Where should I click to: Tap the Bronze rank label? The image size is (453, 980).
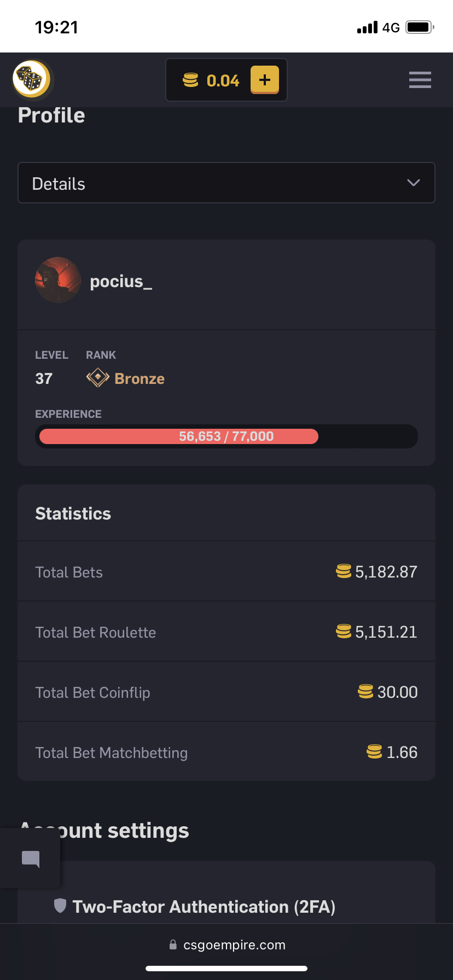click(140, 378)
